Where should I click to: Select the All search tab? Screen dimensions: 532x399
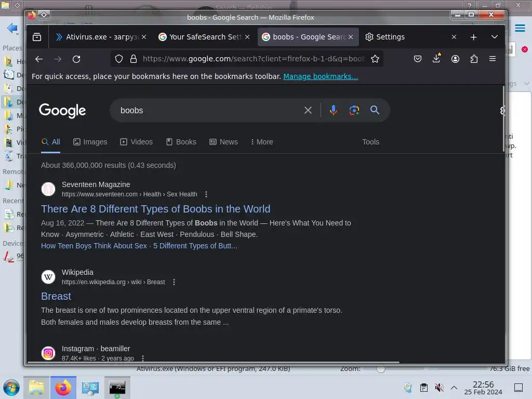point(50,142)
